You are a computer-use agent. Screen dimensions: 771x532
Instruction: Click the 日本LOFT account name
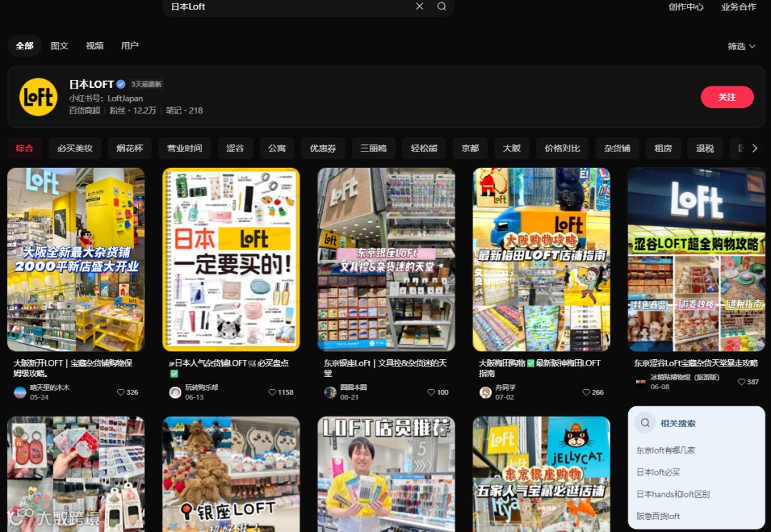(91, 84)
